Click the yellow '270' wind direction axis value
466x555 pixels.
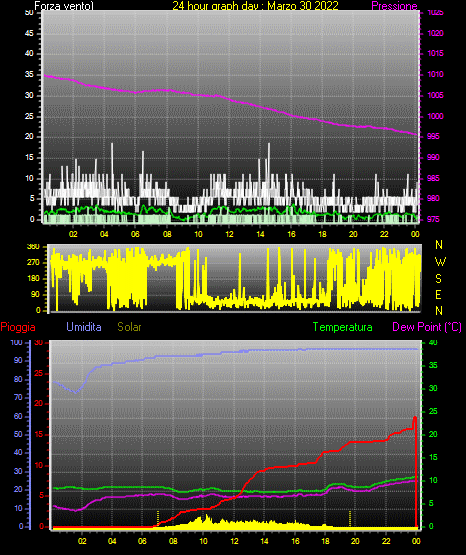click(x=33, y=263)
